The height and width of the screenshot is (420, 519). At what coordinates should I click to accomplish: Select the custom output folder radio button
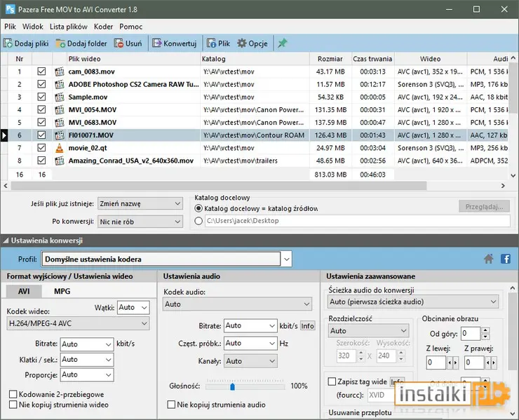point(198,221)
